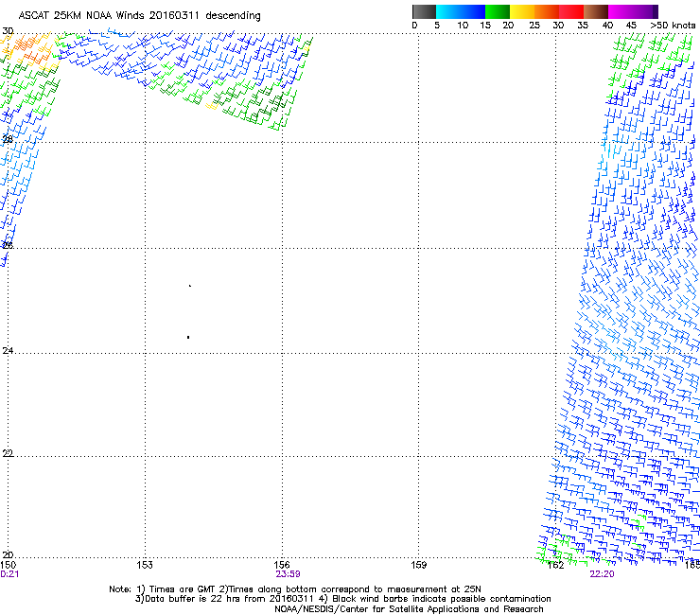Click the '25' legend tick label

534,26
